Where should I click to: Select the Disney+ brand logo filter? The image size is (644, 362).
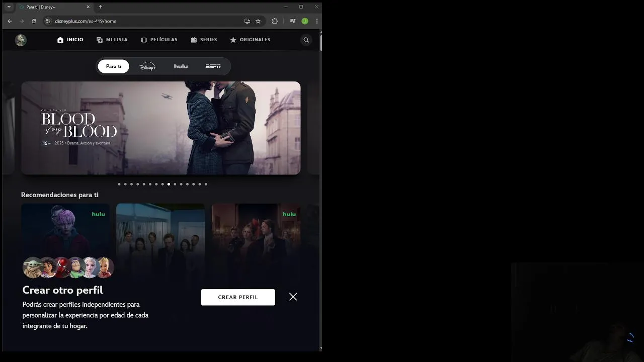click(147, 66)
